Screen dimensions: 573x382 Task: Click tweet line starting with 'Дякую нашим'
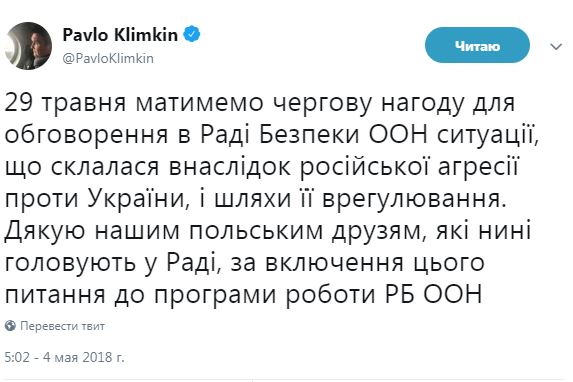(267, 231)
